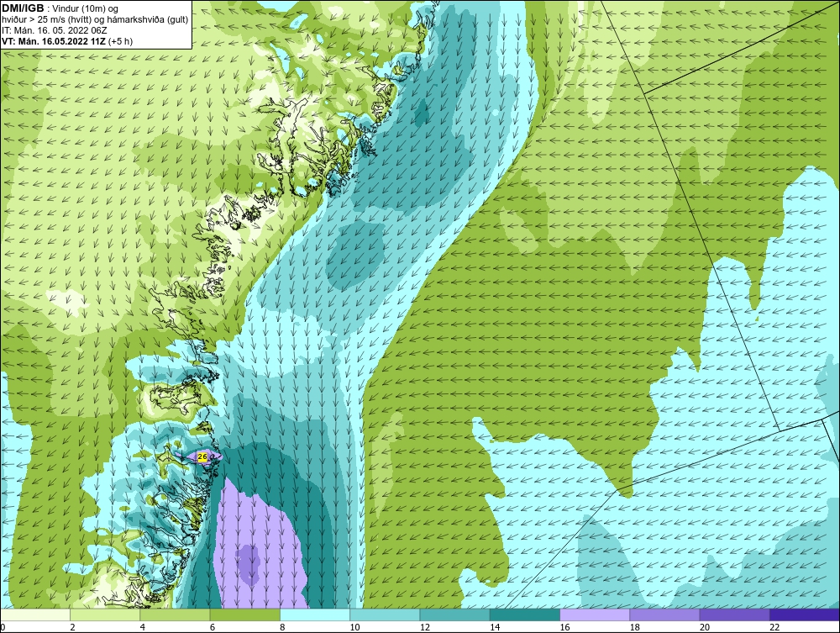
Task: Click the scale label '4'
Action: pyautogui.click(x=143, y=628)
